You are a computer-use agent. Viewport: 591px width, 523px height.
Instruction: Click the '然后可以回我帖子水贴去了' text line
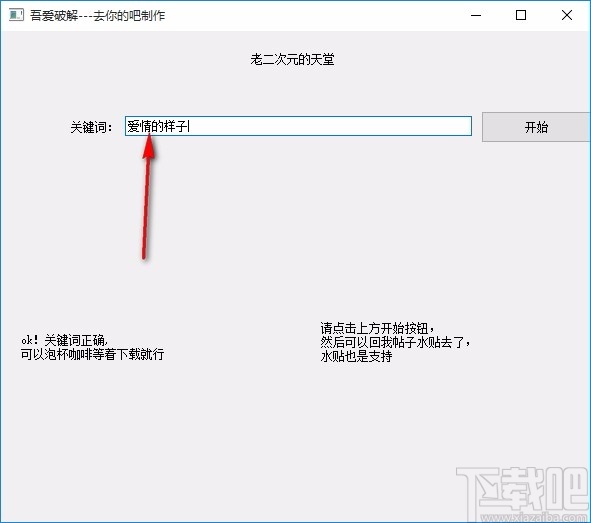(395, 342)
